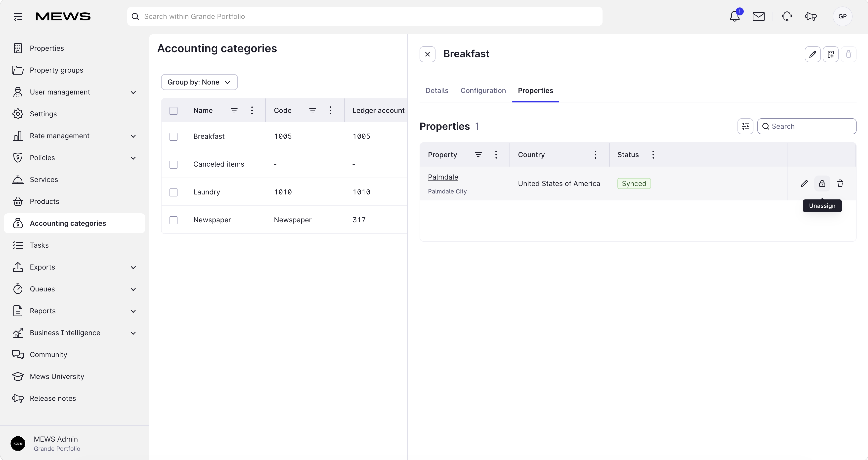This screenshot has width=868, height=460.
Task: Select Accounting categories in the sidebar
Action: tap(75, 224)
